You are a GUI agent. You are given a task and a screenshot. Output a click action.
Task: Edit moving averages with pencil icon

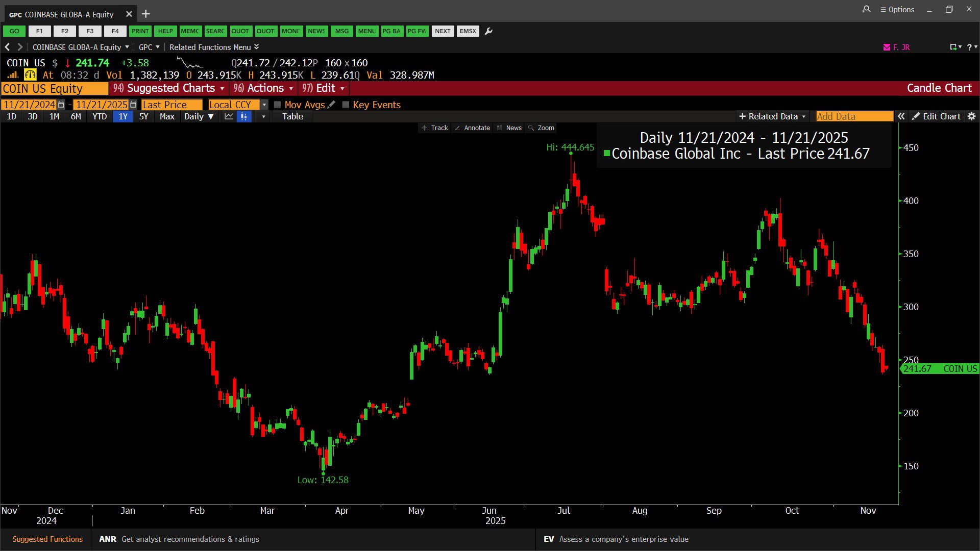point(331,105)
